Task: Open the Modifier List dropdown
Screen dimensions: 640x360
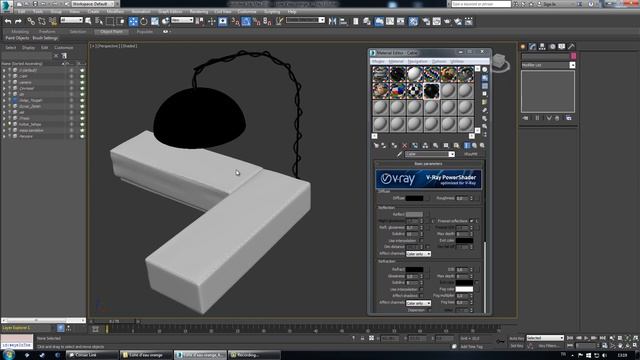Action: click(548, 65)
